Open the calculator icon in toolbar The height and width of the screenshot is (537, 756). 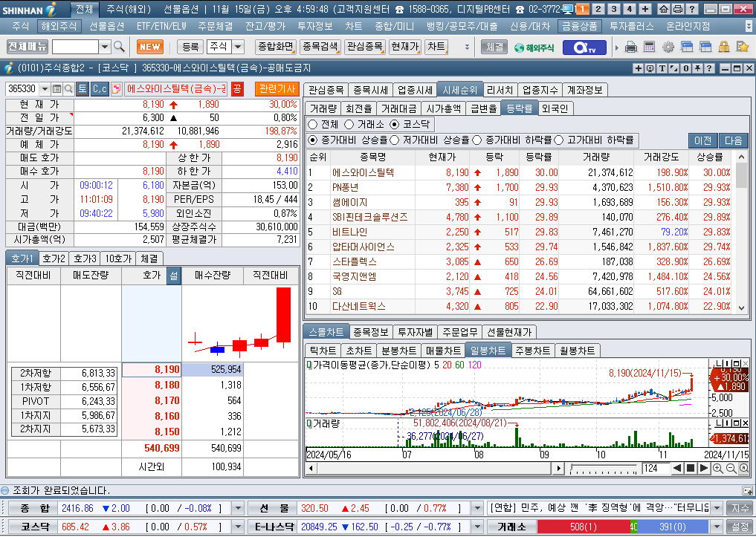pyautogui.click(x=650, y=47)
